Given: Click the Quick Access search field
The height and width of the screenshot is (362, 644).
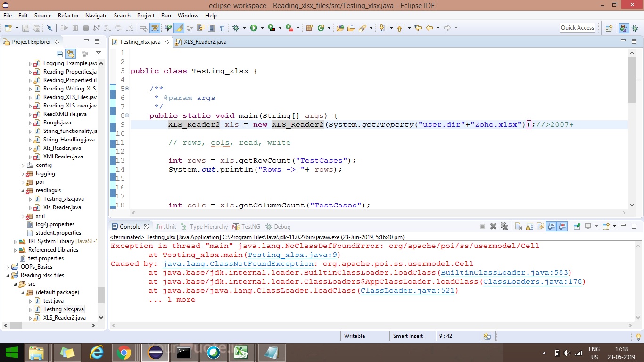Looking at the screenshot, I should click(578, 28).
